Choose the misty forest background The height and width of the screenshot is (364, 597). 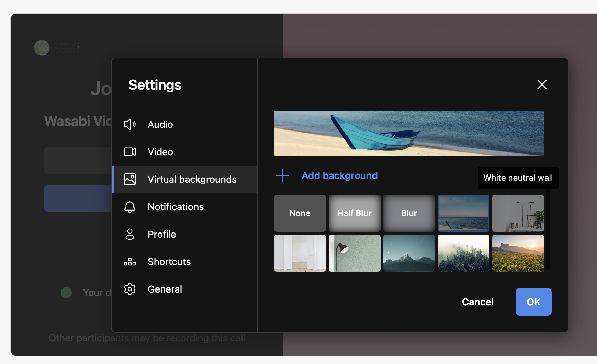pos(463,253)
